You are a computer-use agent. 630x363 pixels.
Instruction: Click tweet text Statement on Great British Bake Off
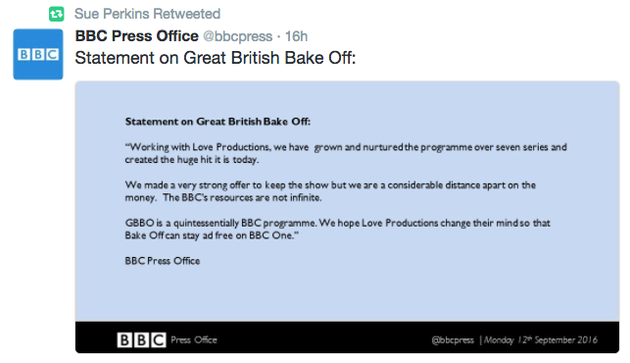point(215,58)
